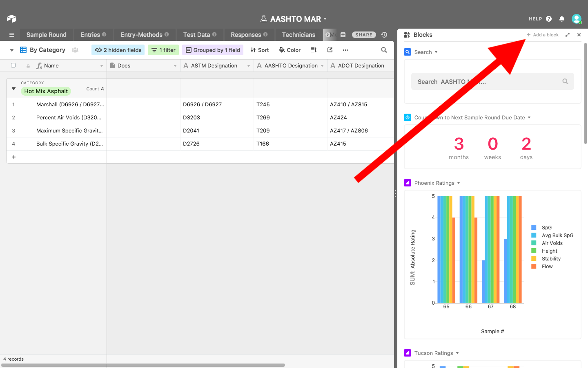The image size is (588, 368).
Task: Open the 2 hidden fields menu
Action: [118, 50]
